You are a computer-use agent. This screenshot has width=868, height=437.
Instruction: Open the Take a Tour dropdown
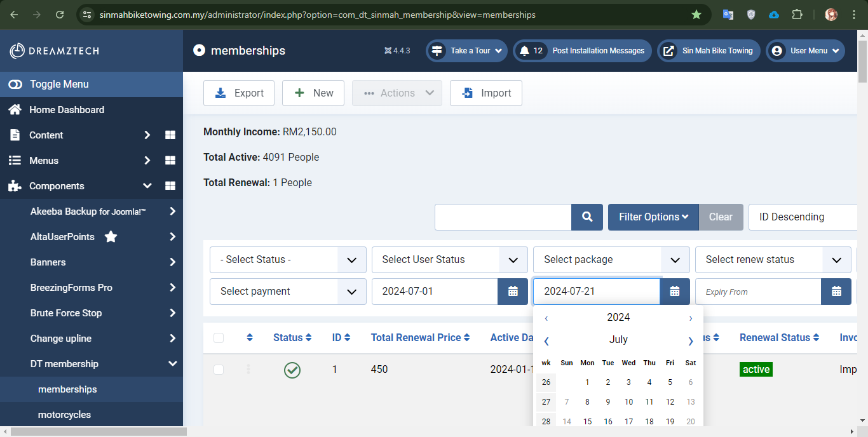466,51
